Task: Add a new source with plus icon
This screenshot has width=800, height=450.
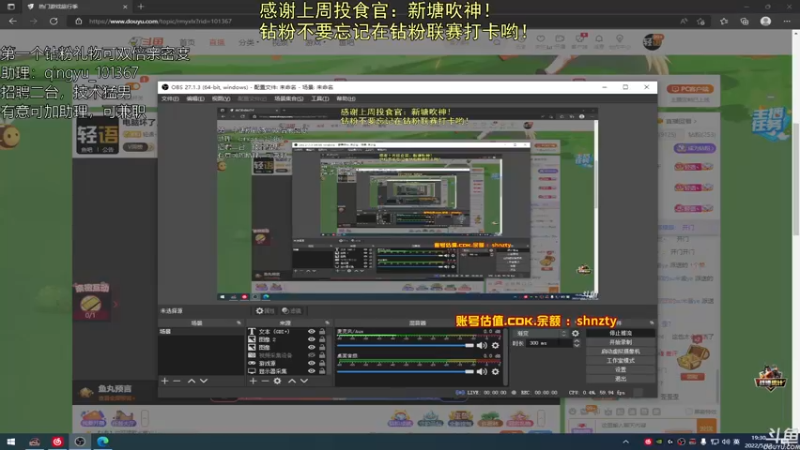Action: [x=253, y=381]
